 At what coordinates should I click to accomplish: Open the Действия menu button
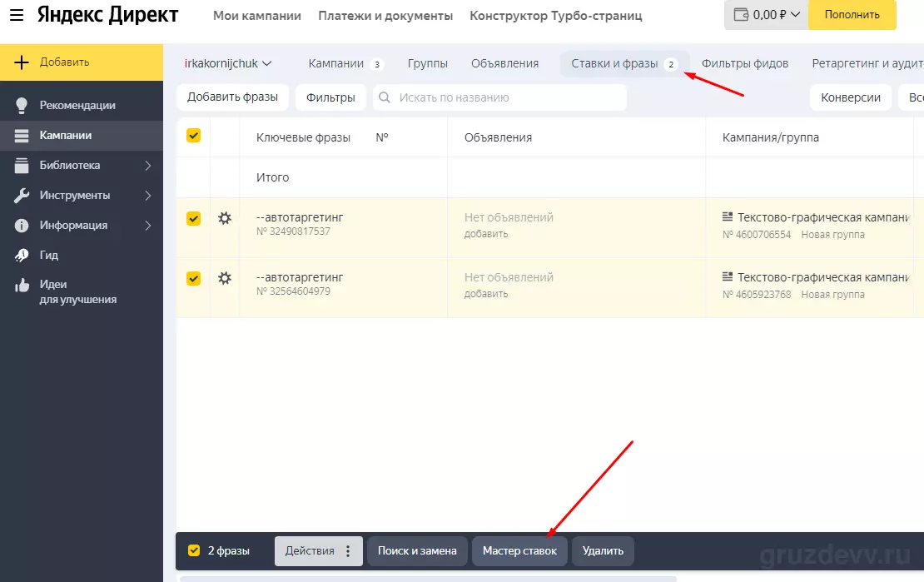[318, 550]
